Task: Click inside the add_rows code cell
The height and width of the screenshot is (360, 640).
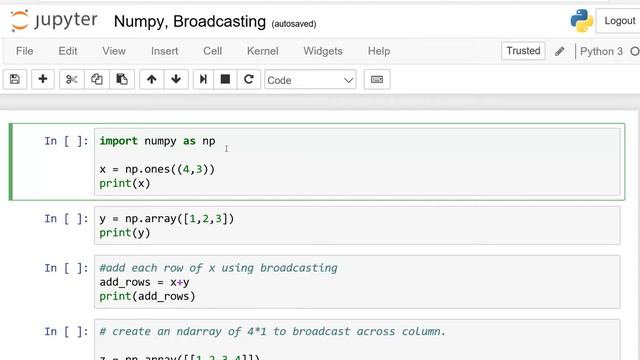Action: (357, 282)
